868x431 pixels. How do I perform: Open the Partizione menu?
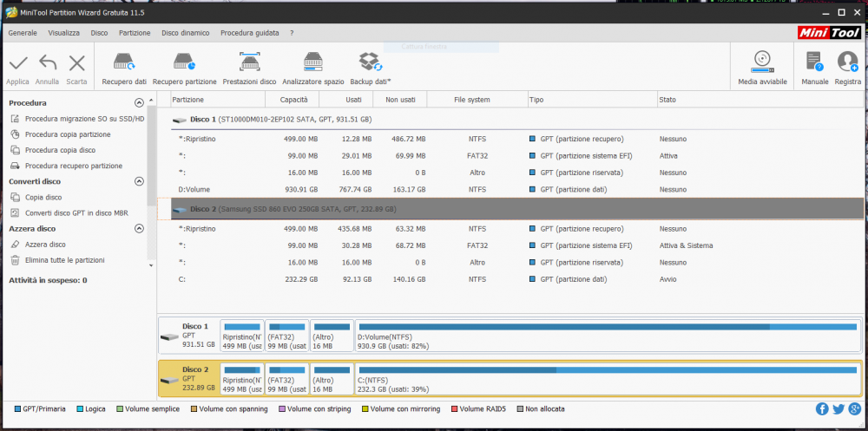click(x=135, y=33)
